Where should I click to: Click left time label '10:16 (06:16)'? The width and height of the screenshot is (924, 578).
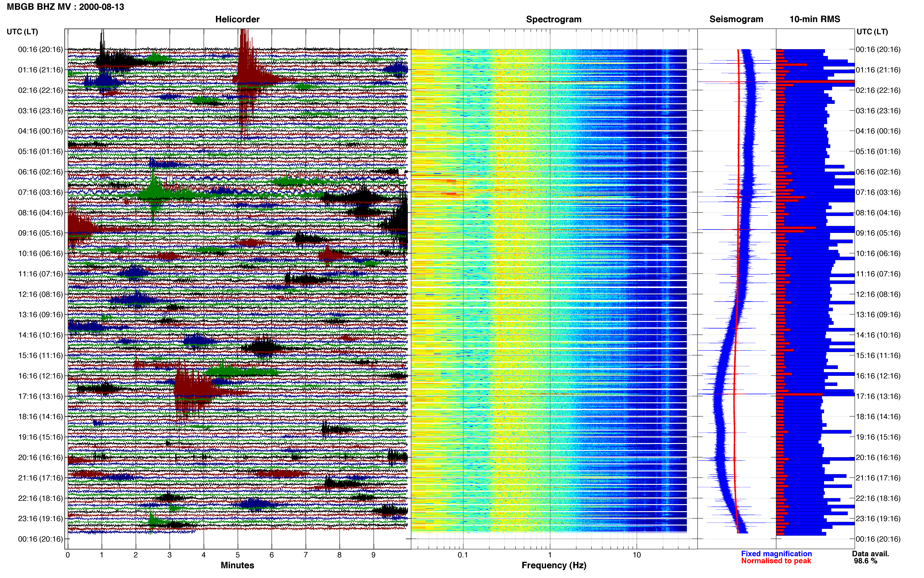(41, 253)
